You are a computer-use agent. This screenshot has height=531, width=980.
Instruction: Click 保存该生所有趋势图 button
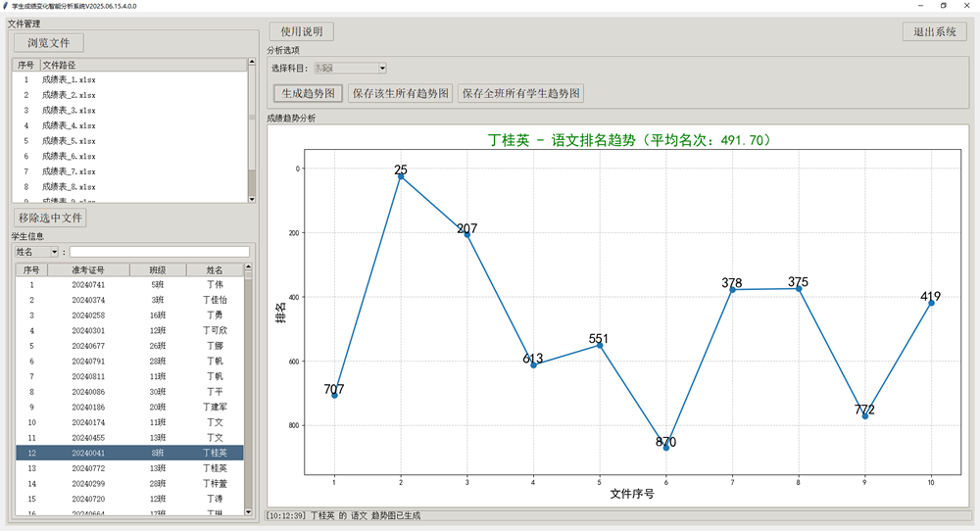(401, 93)
